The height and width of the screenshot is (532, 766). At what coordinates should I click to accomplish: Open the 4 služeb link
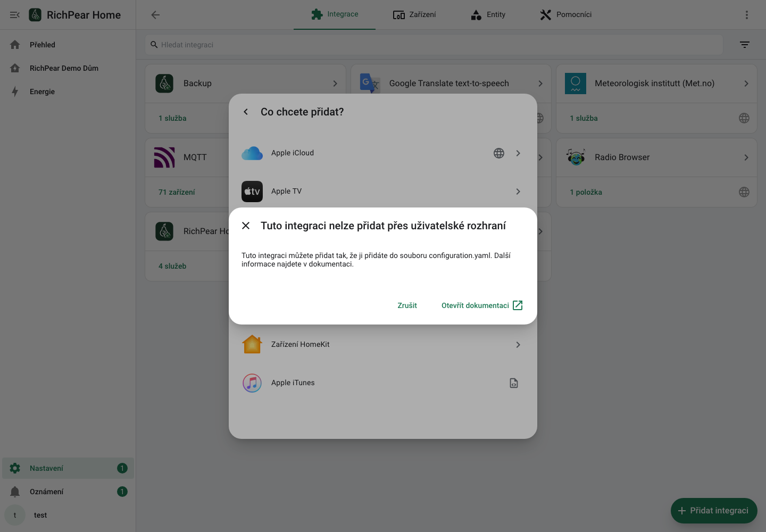pyautogui.click(x=172, y=266)
